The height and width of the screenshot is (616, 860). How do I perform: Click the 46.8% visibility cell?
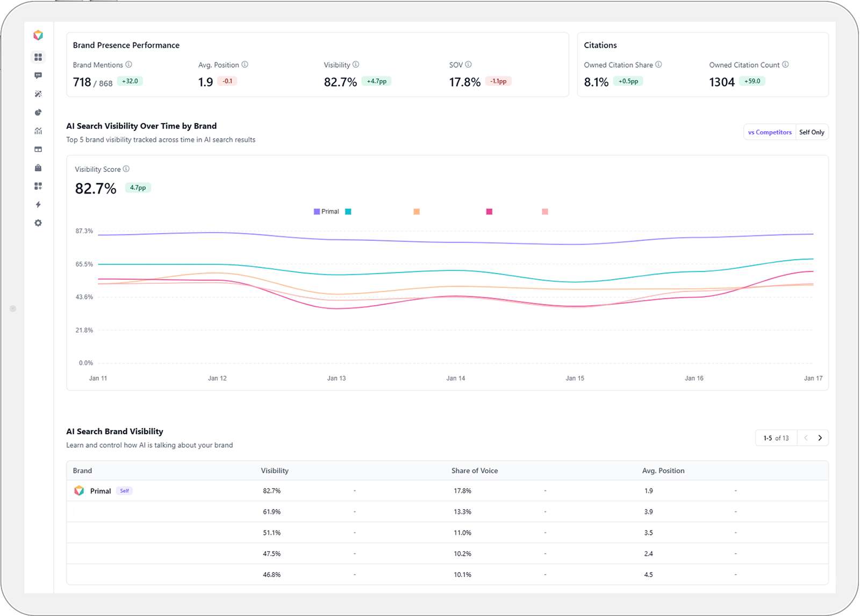[x=272, y=575]
